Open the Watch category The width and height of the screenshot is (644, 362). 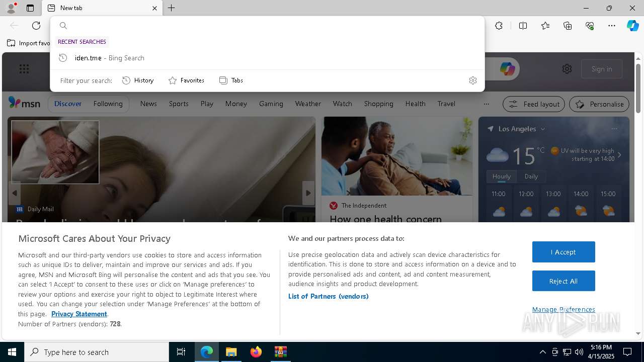[x=342, y=104]
